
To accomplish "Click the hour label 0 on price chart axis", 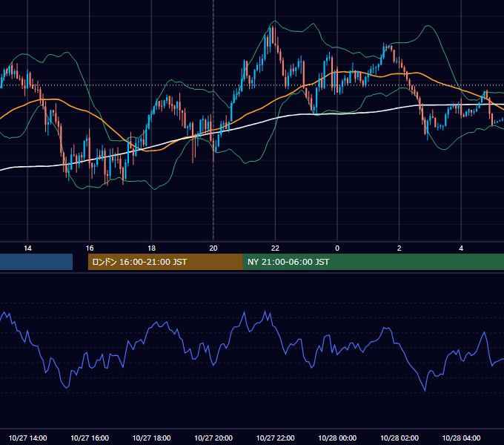I will click(337, 248).
